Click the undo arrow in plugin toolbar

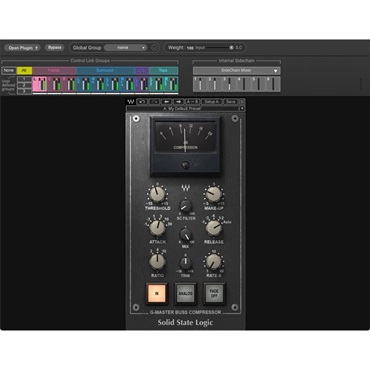pyautogui.click(x=142, y=102)
